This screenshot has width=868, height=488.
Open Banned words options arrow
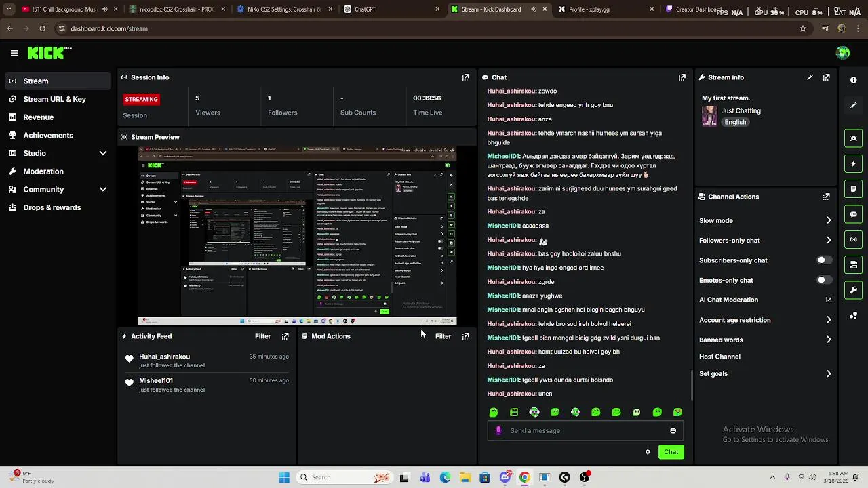click(829, 340)
